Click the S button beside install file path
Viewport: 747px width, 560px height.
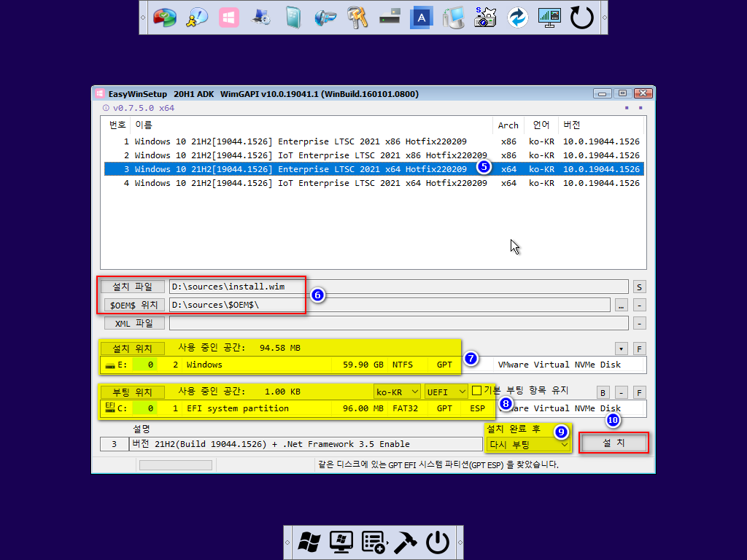pos(639,287)
